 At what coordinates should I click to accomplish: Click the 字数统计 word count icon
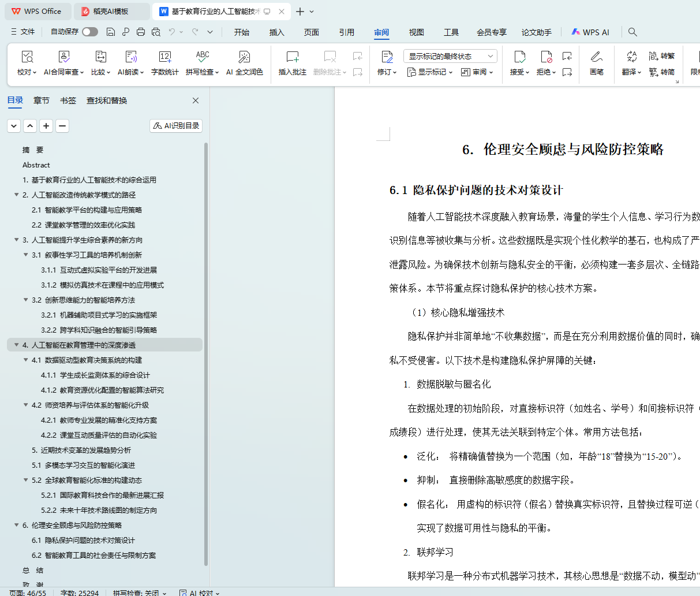click(x=164, y=57)
